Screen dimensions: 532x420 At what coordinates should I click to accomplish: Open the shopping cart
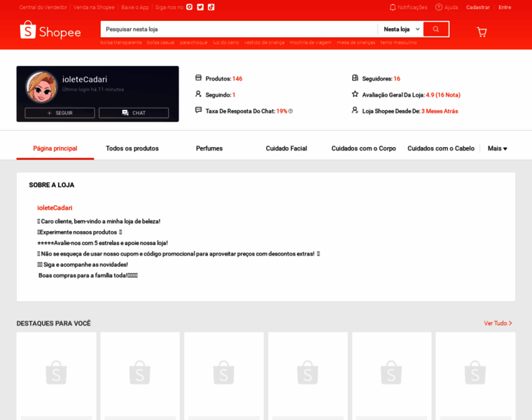(482, 32)
